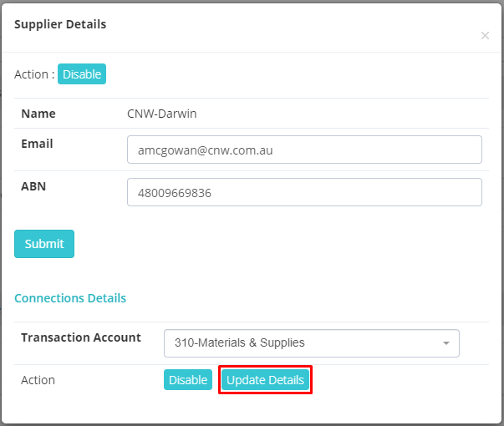The image size is (504, 426).
Task: Click the Connections Details heading
Action: [x=70, y=298]
